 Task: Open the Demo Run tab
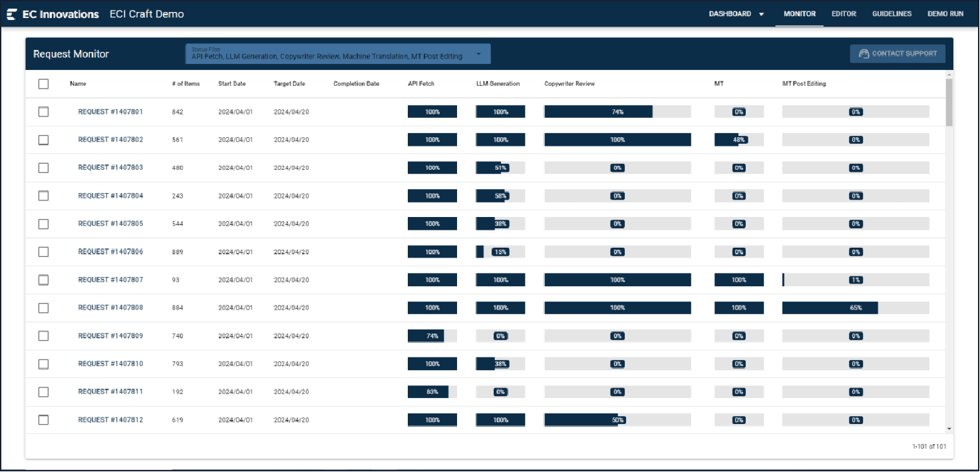click(x=945, y=14)
